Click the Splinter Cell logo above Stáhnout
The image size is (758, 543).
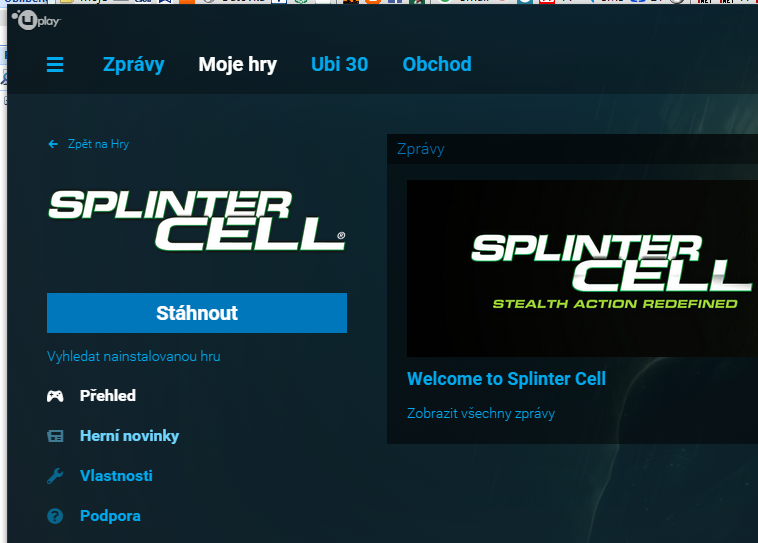197,220
